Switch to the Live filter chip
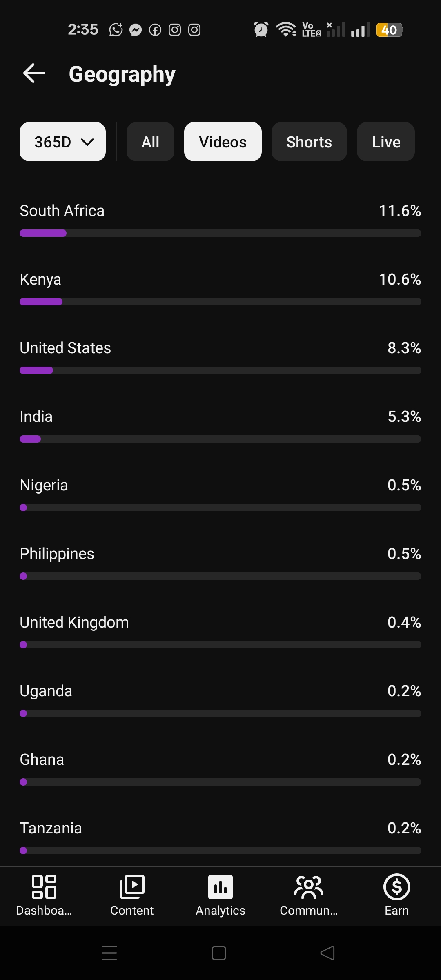441x980 pixels. click(386, 142)
